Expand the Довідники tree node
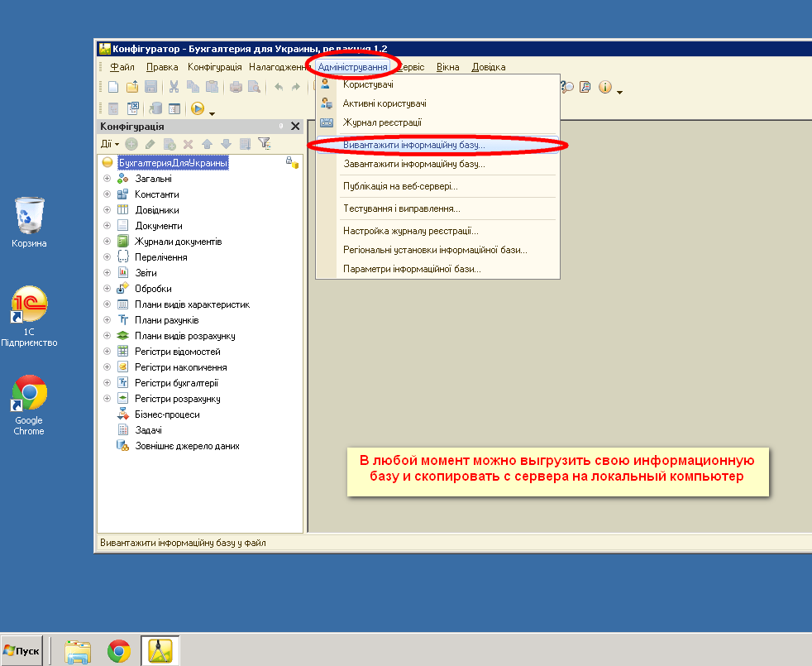This screenshot has height=666, width=812. point(107,210)
